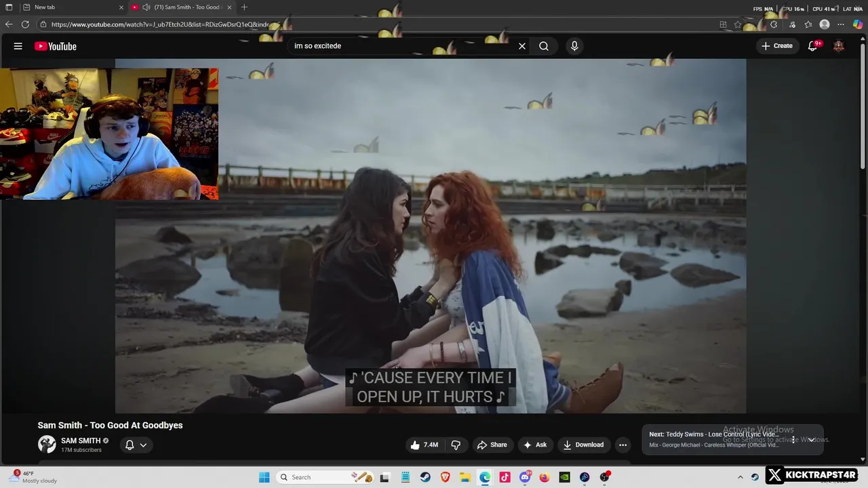Open the weather widget 46°F
This screenshot has width=868, height=488.
pyautogui.click(x=34, y=477)
